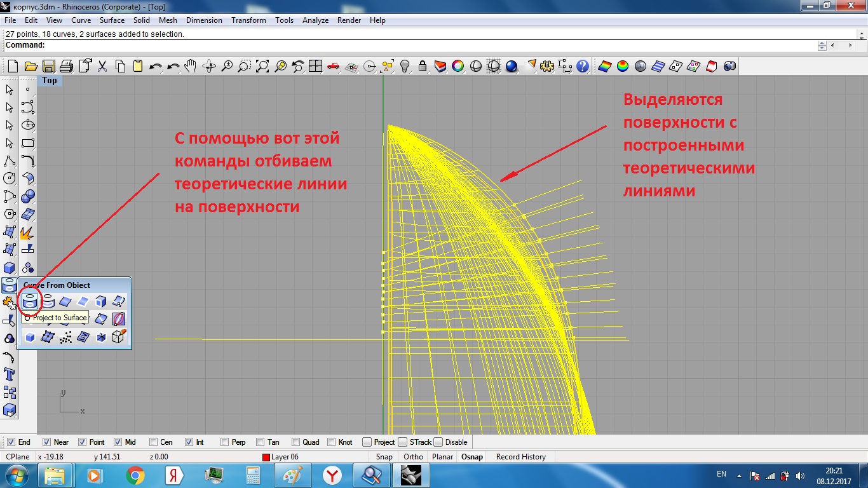Image resolution: width=868 pixels, height=488 pixels.
Task: Toggle Planar in the status bar
Action: point(443,457)
